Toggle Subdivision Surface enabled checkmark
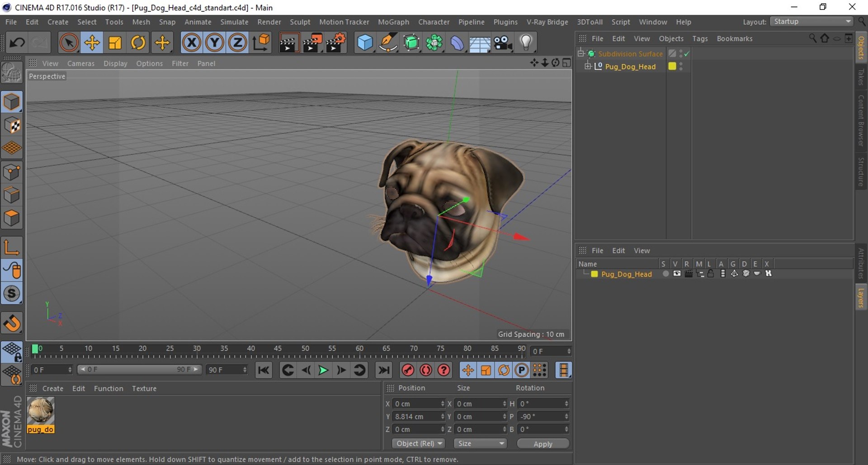Image resolution: width=868 pixels, height=465 pixels. click(687, 54)
